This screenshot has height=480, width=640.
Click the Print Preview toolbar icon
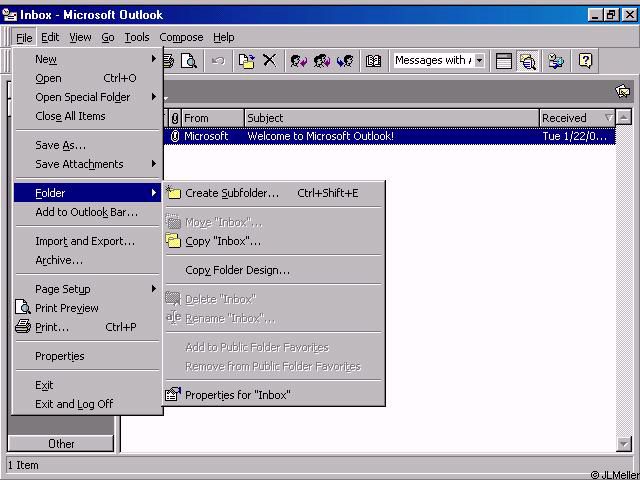pos(189,61)
